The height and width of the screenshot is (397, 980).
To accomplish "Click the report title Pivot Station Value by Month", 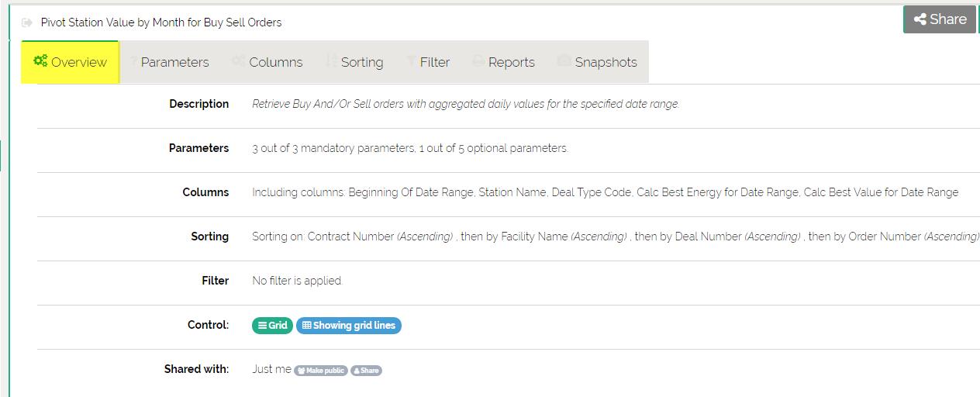I will click(161, 22).
